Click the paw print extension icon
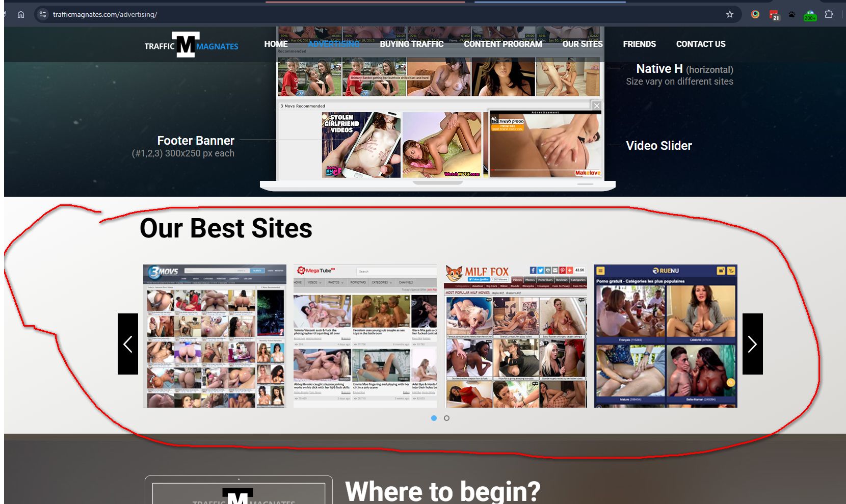 [791, 14]
